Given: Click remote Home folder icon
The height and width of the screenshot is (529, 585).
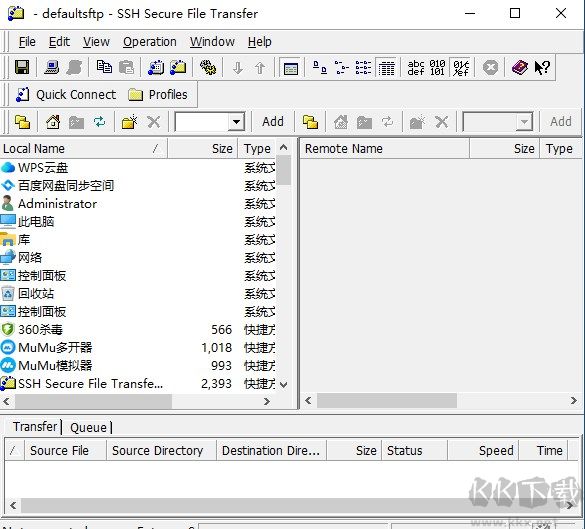Looking at the screenshot, I should click(x=341, y=122).
